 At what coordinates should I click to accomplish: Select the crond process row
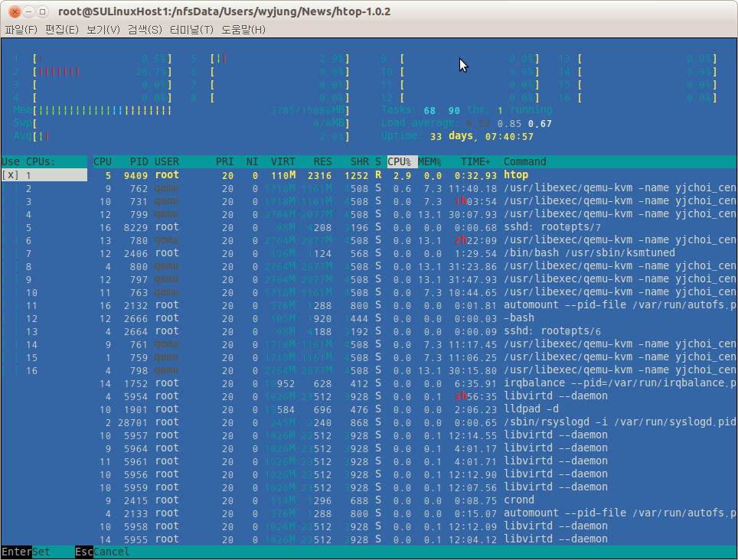point(415,500)
